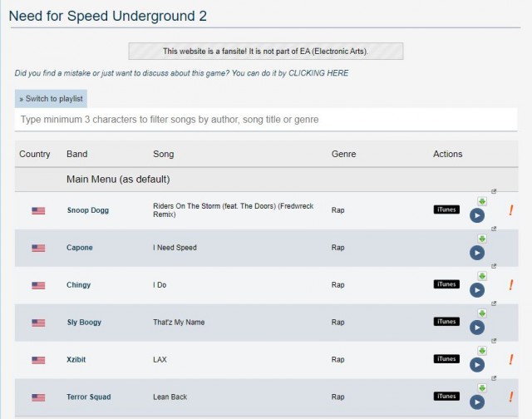Click the US flag beside Capone

coord(38,248)
